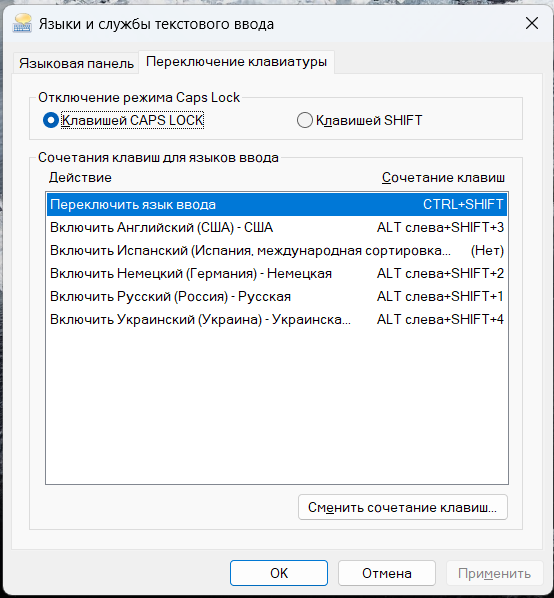Click the keyboard icon in the title bar

click(x=22, y=24)
